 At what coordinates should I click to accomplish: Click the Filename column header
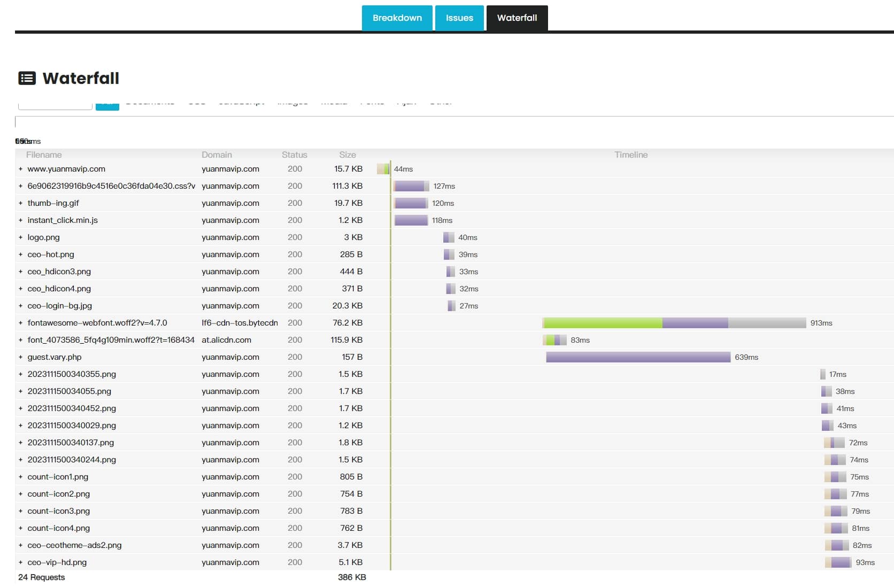[x=44, y=155]
